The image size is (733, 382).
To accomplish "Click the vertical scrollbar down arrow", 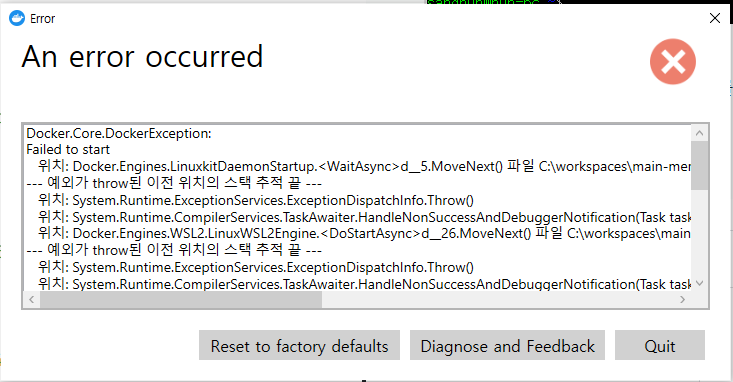I will [699, 283].
